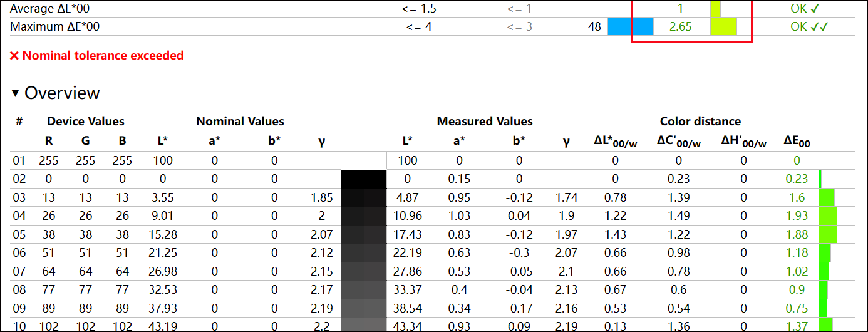
Task: Select the gray color patch in row 09
Action: (364, 309)
